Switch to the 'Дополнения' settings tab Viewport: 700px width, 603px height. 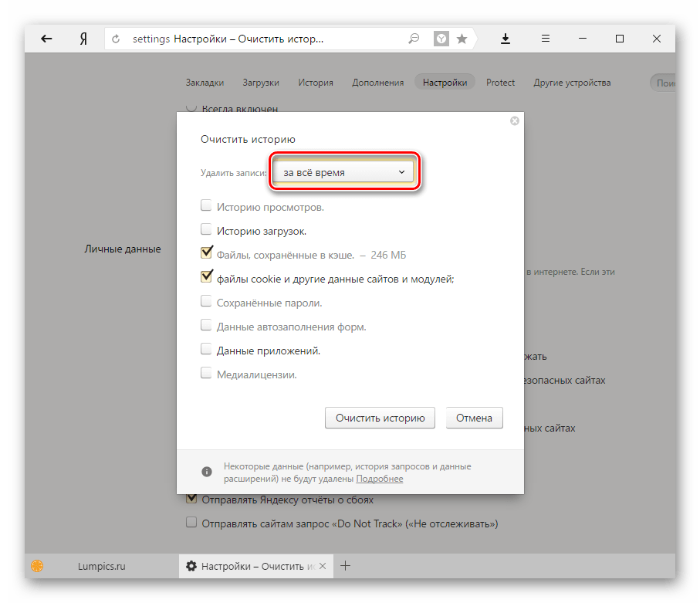(377, 83)
